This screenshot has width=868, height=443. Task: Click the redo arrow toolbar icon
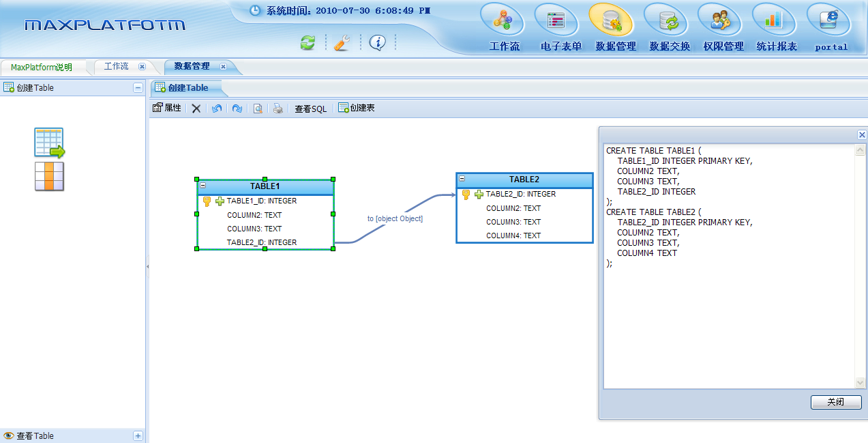pos(237,109)
